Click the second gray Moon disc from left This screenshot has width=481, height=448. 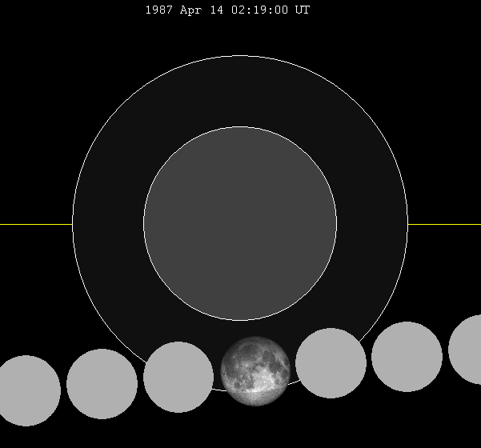(x=102, y=384)
